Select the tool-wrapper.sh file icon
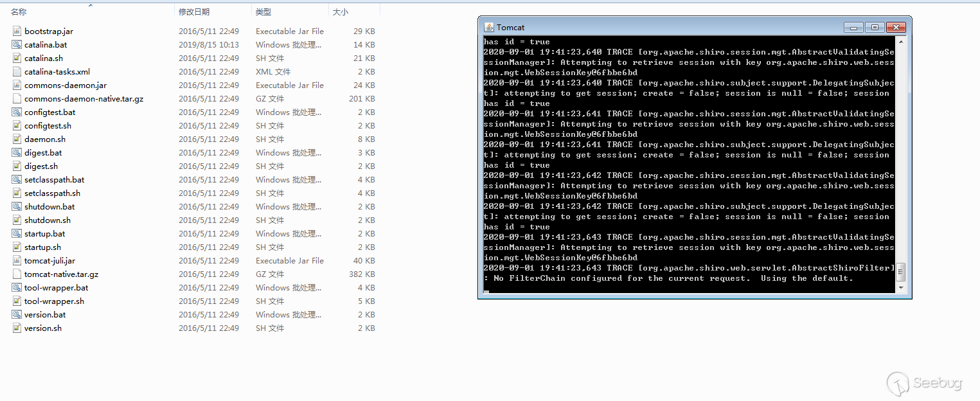This screenshot has width=980, height=401. 17,301
